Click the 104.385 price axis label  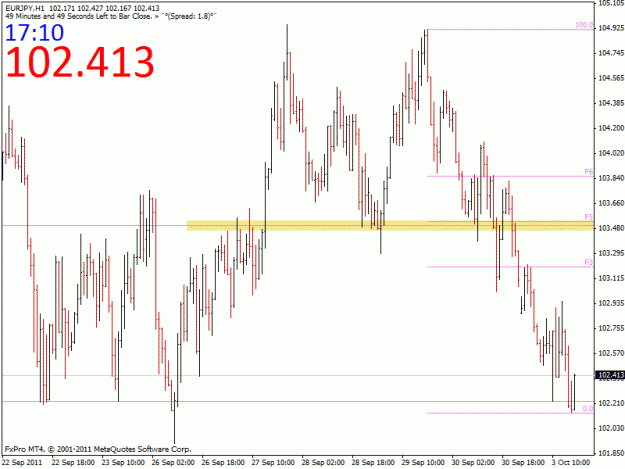coord(611,103)
